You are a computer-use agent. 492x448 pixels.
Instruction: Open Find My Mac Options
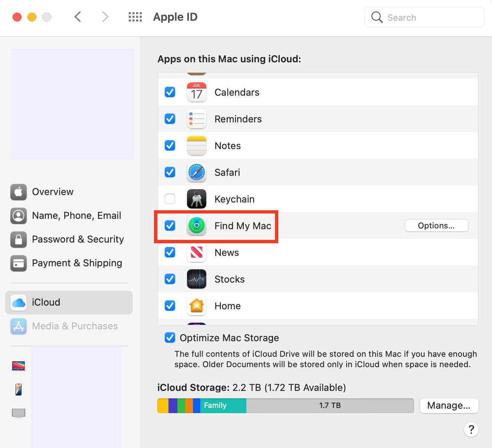(436, 225)
